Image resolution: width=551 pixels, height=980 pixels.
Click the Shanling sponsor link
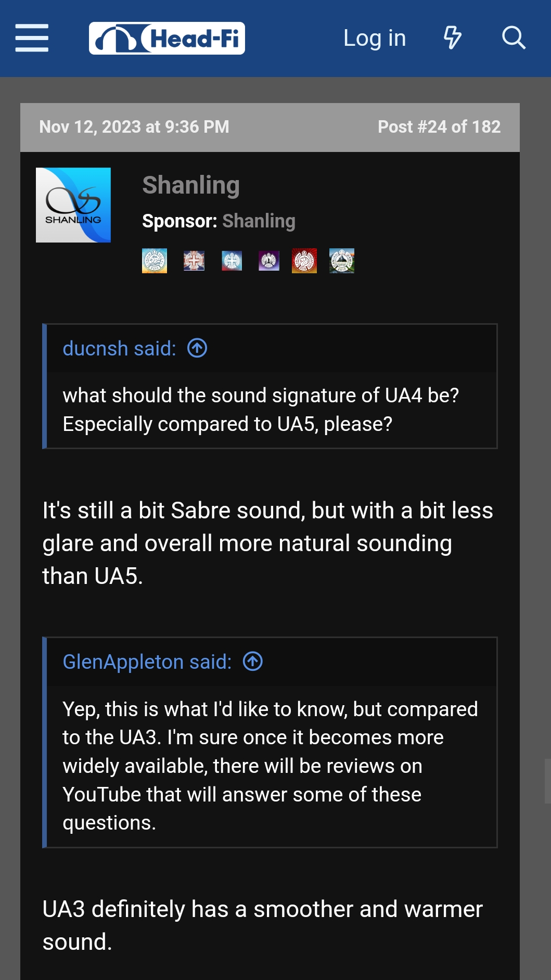point(259,221)
